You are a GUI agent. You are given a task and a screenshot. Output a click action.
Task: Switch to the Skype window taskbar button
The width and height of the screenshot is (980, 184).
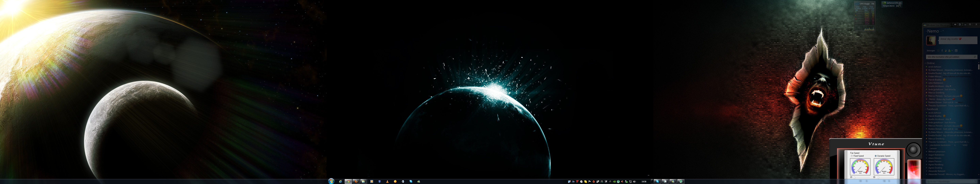click(657, 181)
